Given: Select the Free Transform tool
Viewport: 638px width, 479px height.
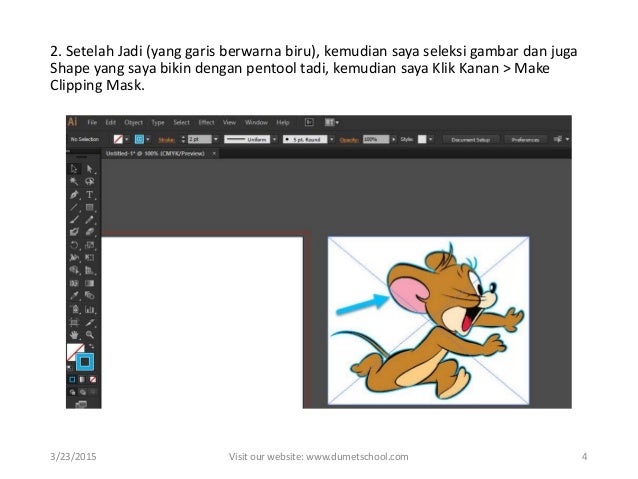Looking at the screenshot, I should [x=90, y=258].
